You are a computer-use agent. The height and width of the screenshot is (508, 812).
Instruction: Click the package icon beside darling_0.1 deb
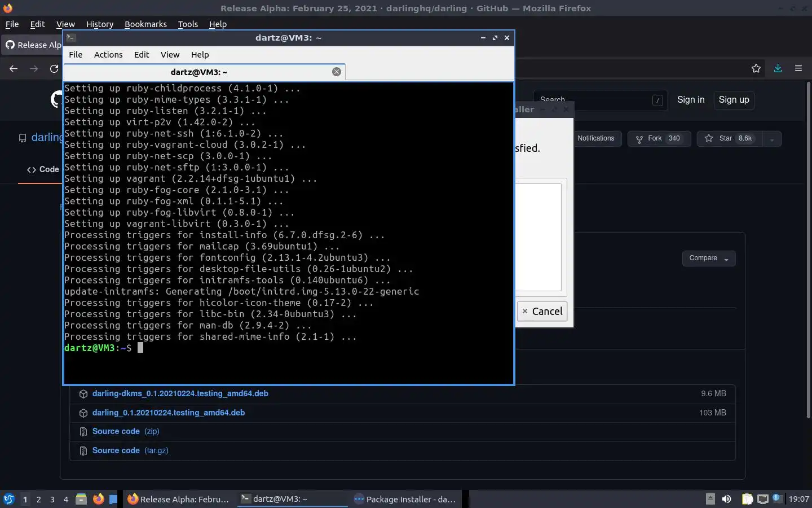83,413
